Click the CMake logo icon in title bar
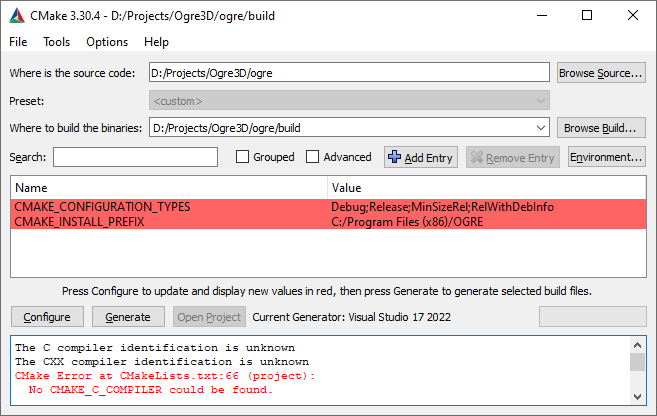This screenshot has height=416, width=657. tap(17, 16)
